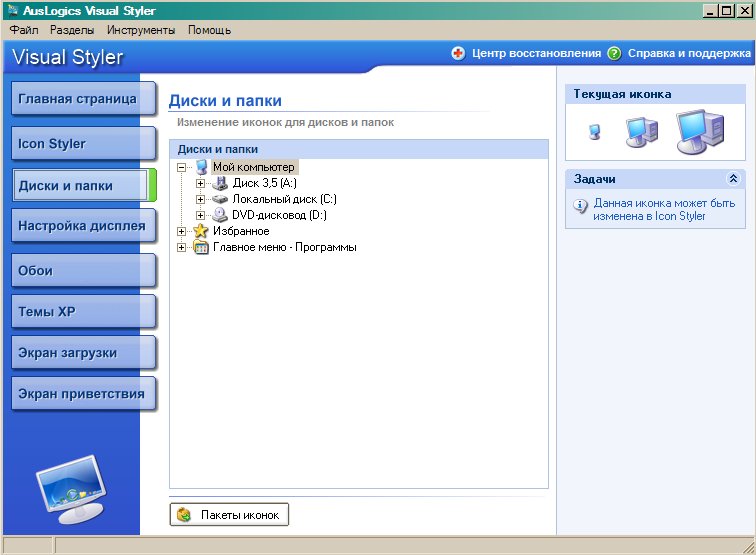Maximize the AusLogics Visual Styler window
This screenshot has height=555, width=756.
pos(727,10)
